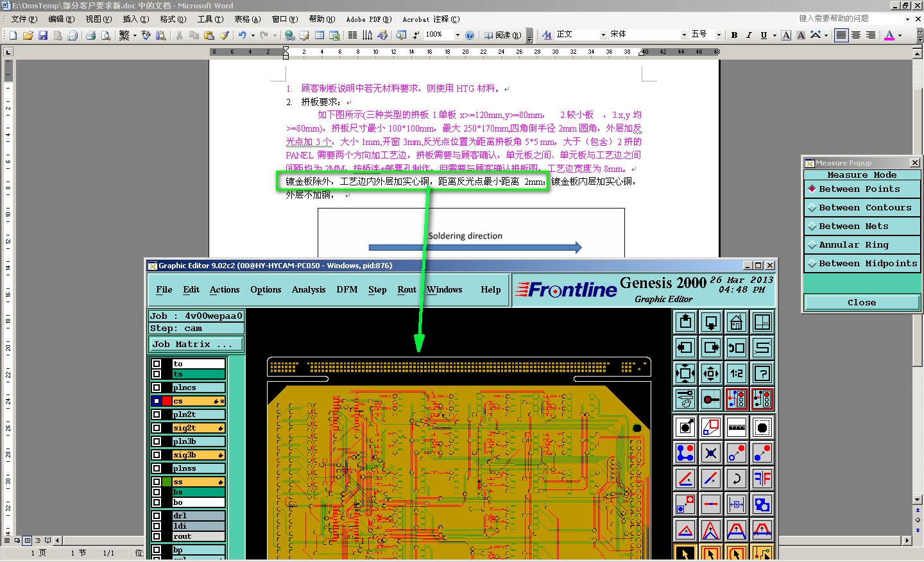Click the Undo icon in Word toolbar
924x562 pixels.
[243, 35]
